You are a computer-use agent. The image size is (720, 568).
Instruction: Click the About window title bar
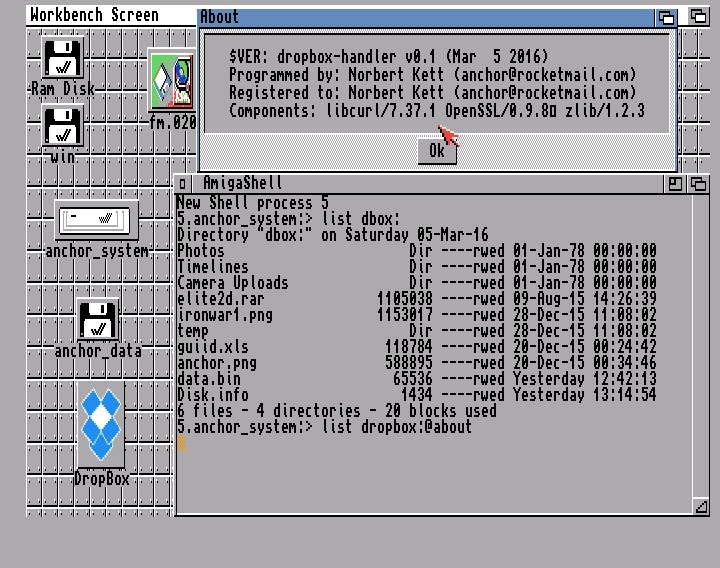(420, 17)
